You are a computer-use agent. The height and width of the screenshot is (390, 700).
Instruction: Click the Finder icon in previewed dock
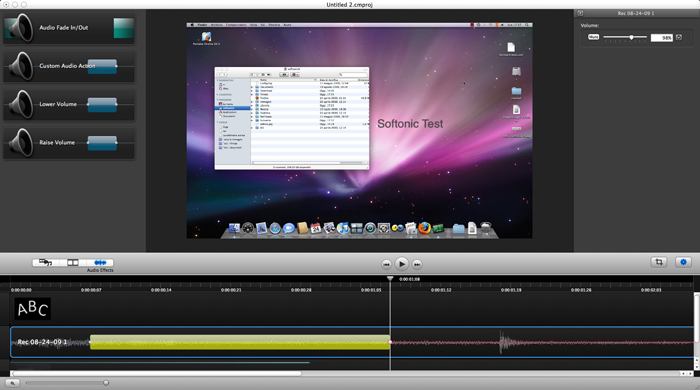pyautogui.click(x=234, y=228)
